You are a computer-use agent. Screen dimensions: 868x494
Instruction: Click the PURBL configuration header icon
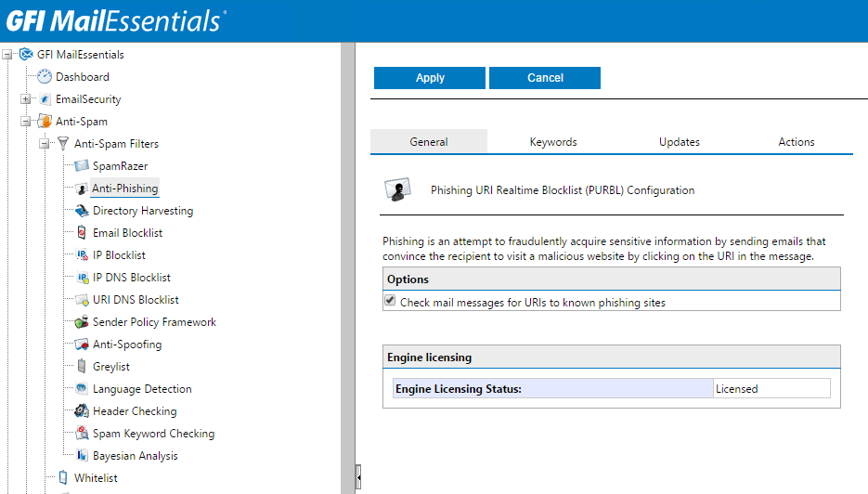(397, 189)
